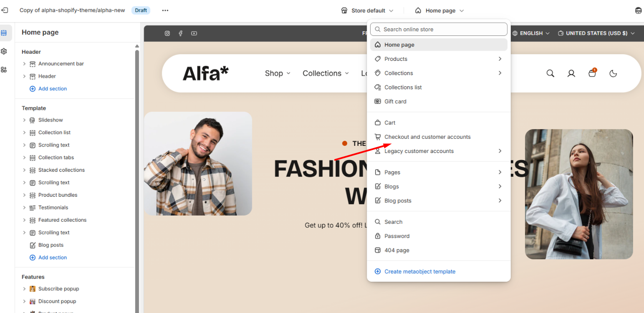Click into the Search online store field

tap(439, 29)
